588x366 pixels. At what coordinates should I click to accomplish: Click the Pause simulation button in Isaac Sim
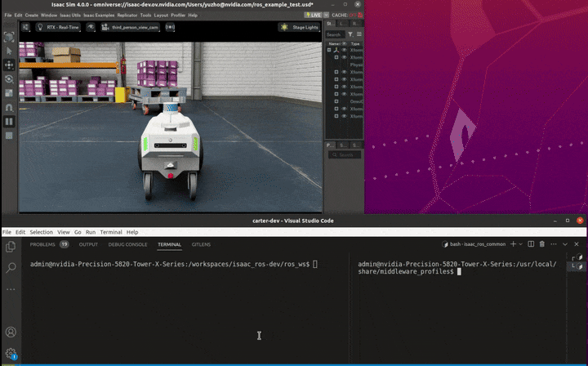(x=9, y=121)
